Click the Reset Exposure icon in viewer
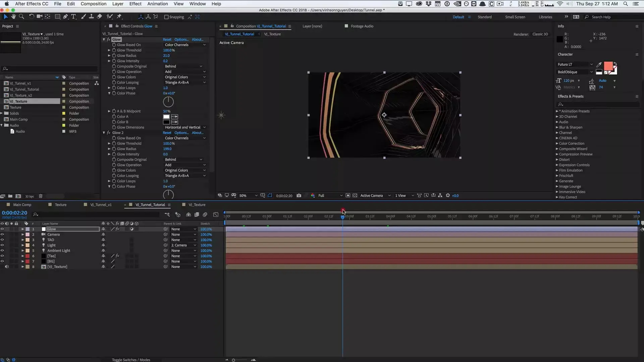 click(448, 195)
